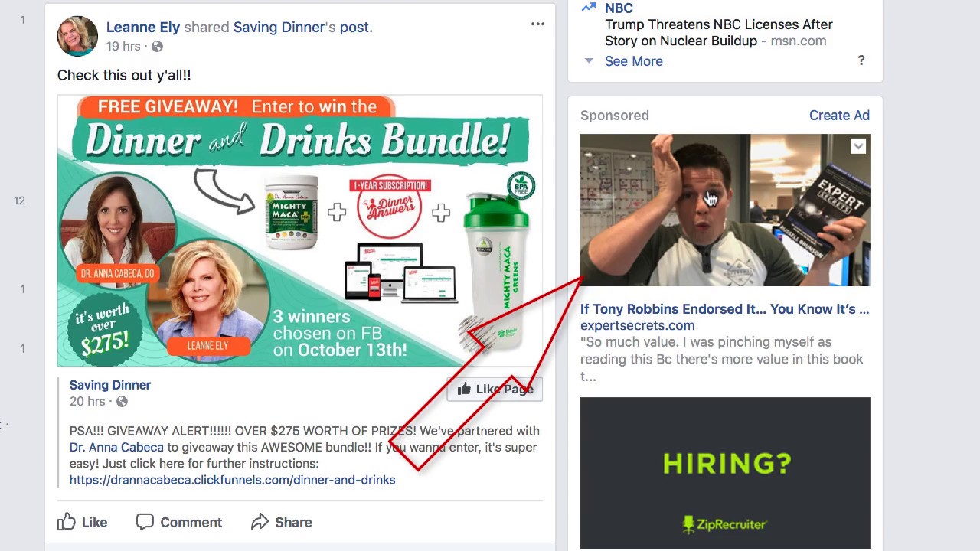Viewport: 980px width, 551px height.
Task: Open Leanne Ely's profile name link
Action: click(143, 27)
